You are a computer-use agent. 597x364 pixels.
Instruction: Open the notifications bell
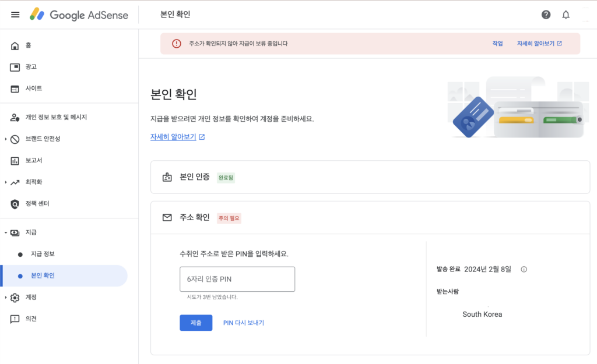pos(566,15)
